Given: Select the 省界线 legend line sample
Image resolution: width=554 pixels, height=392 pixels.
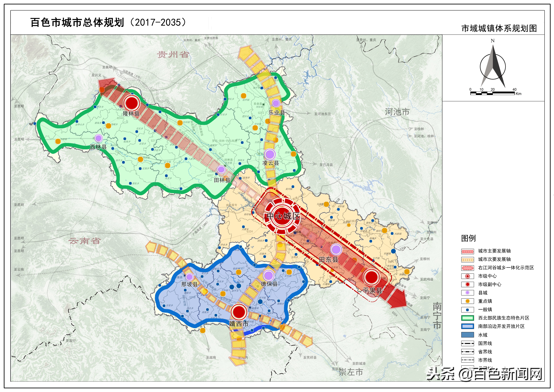Looking at the screenshot, I should (468, 352).
